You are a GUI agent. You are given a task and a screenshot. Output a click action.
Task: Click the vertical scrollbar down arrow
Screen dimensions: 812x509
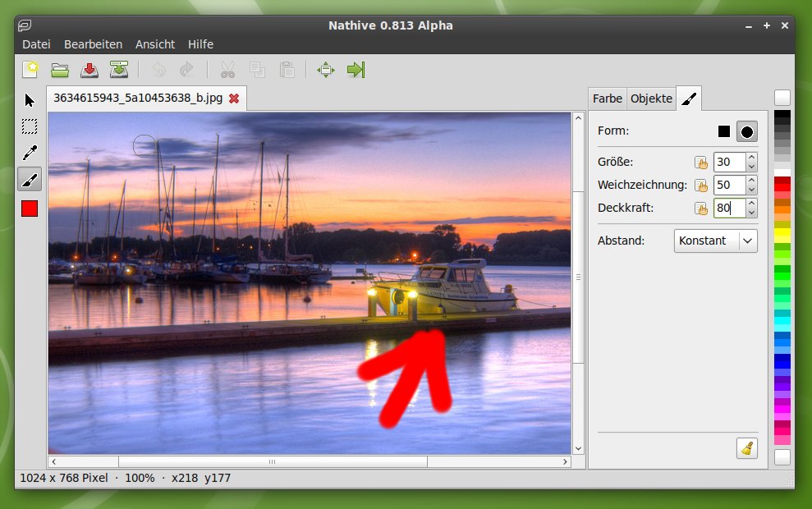579,449
